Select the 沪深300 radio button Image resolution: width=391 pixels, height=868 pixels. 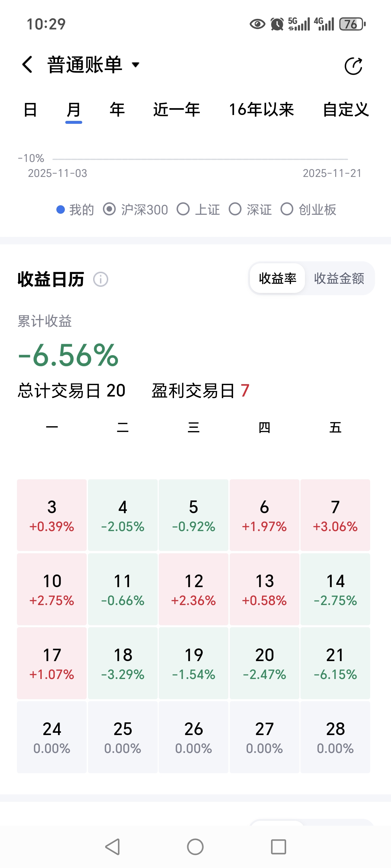[109, 209]
